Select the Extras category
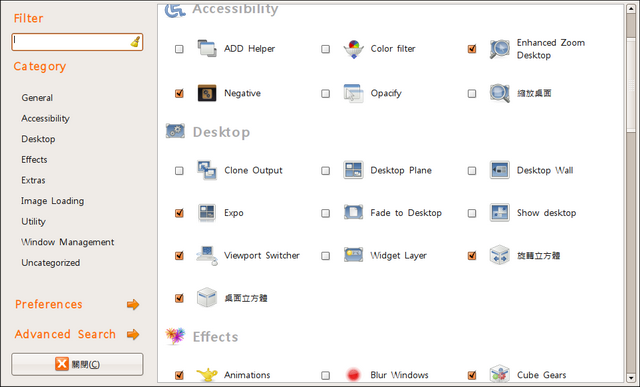This screenshot has width=640, height=387. 33,180
